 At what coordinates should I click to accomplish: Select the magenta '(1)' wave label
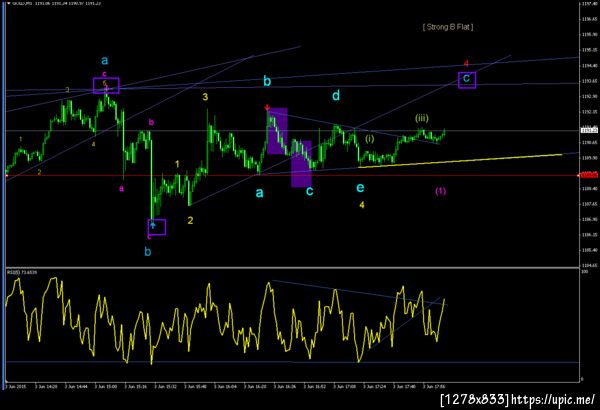pyautogui.click(x=440, y=191)
